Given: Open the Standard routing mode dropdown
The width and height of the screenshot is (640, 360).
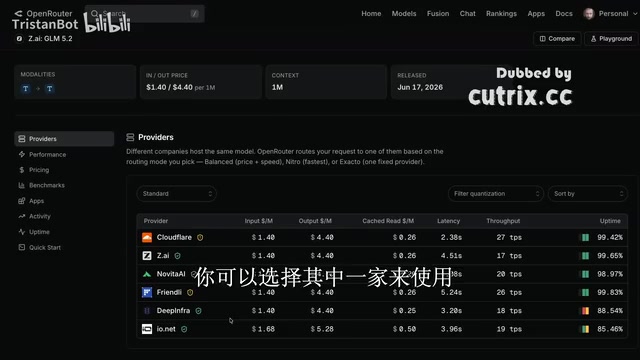Looking at the screenshot, I should click(176, 193).
